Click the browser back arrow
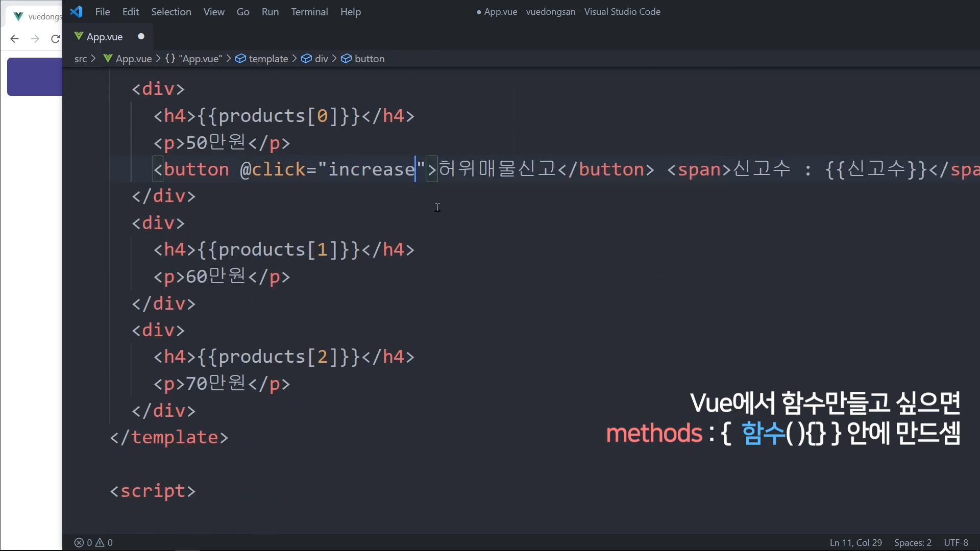The image size is (980, 551). [14, 39]
